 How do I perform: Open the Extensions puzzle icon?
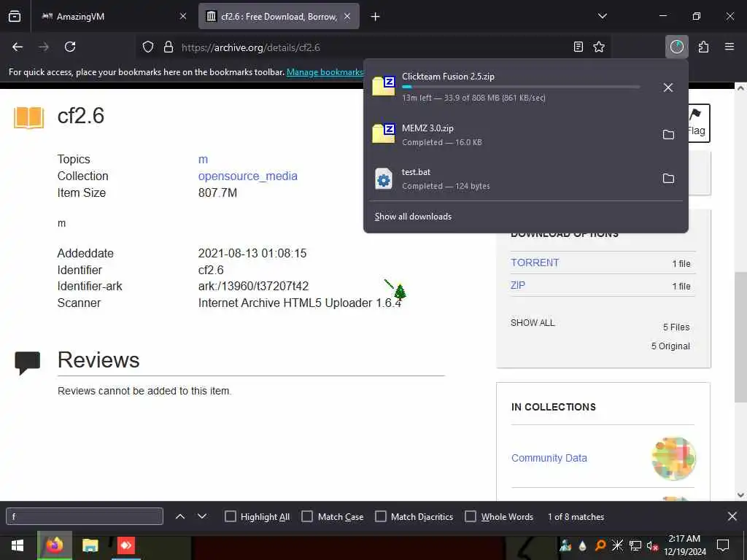pos(704,47)
